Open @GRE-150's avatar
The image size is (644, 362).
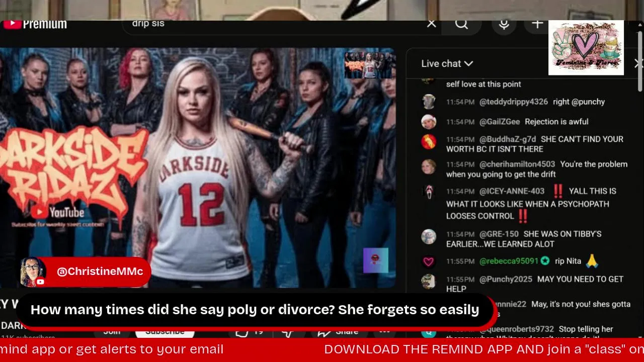[x=429, y=236]
